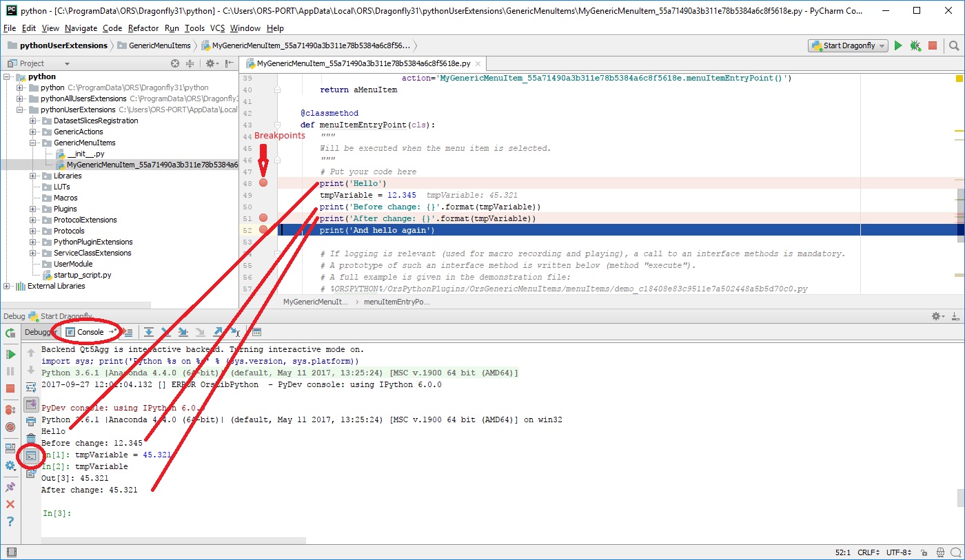Click CRLF in the status bar
The image size is (965, 560).
click(x=868, y=552)
